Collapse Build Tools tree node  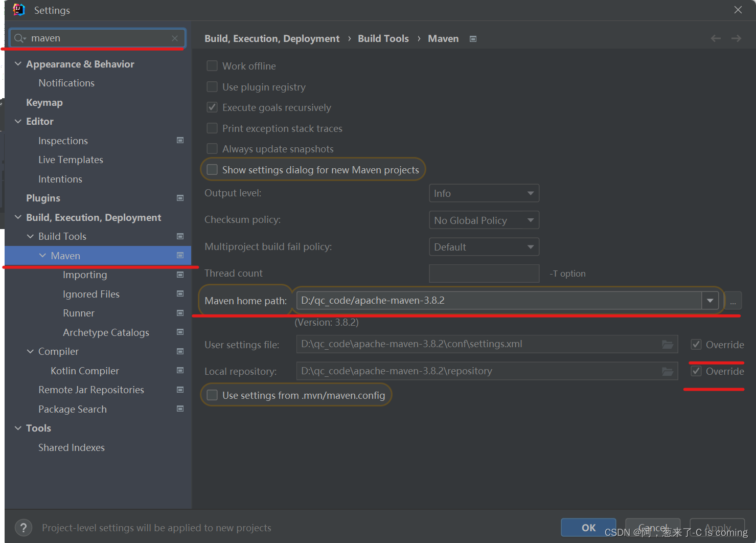30,236
